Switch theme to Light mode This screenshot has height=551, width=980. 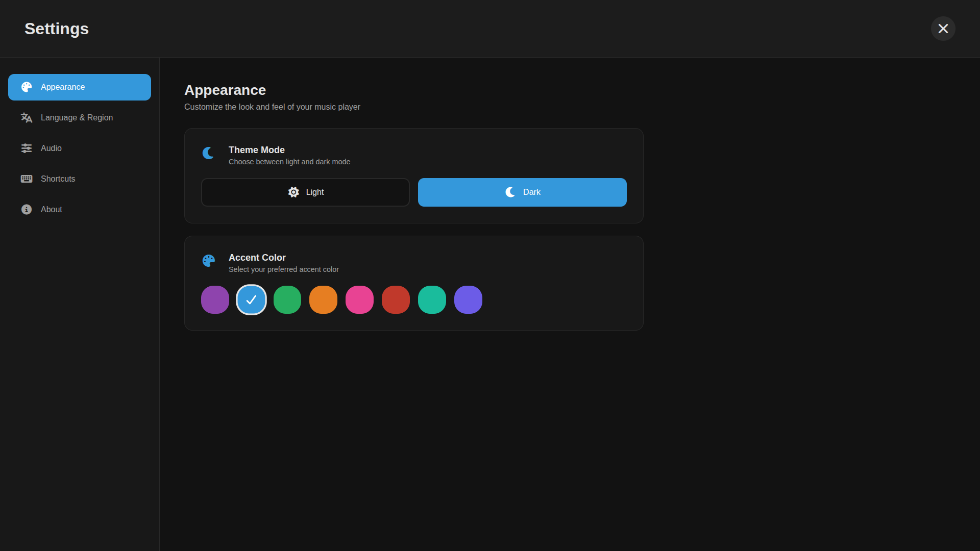tap(305, 192)
